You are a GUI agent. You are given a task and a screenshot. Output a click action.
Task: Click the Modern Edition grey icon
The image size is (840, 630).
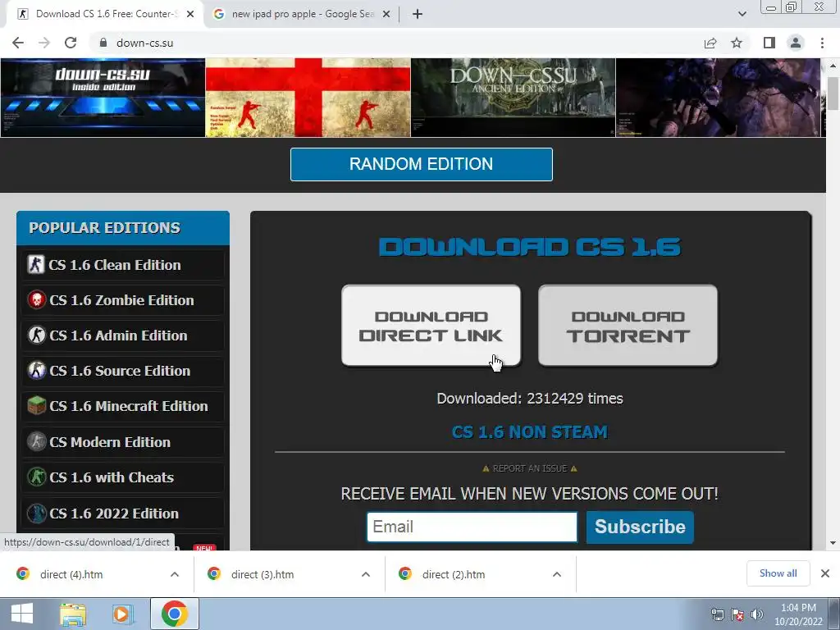36,441
